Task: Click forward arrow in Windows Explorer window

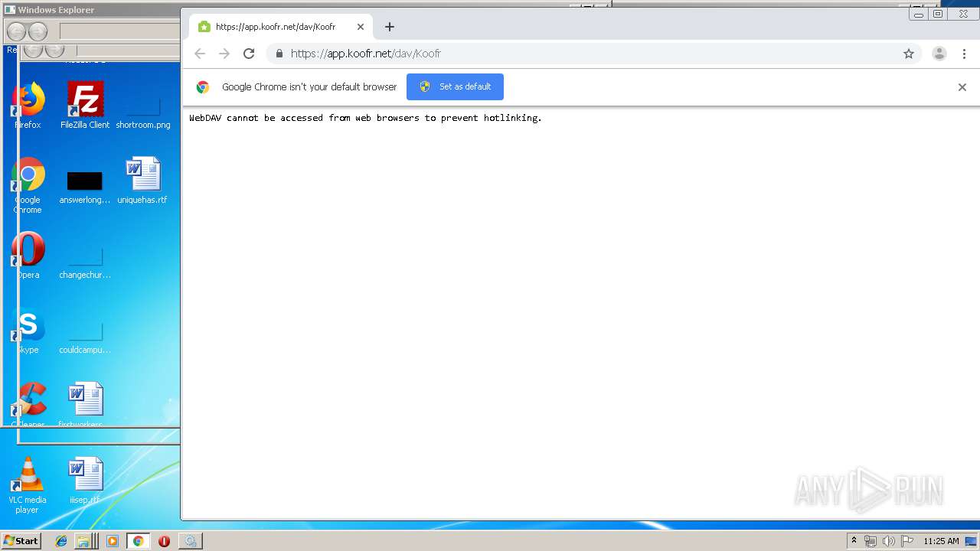Action: coord(38,31)
